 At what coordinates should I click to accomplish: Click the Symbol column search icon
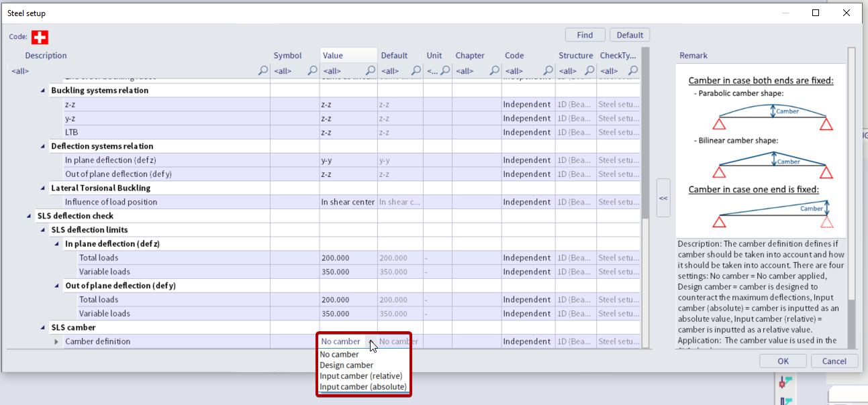pyautogui.click(x=312, y=70)
